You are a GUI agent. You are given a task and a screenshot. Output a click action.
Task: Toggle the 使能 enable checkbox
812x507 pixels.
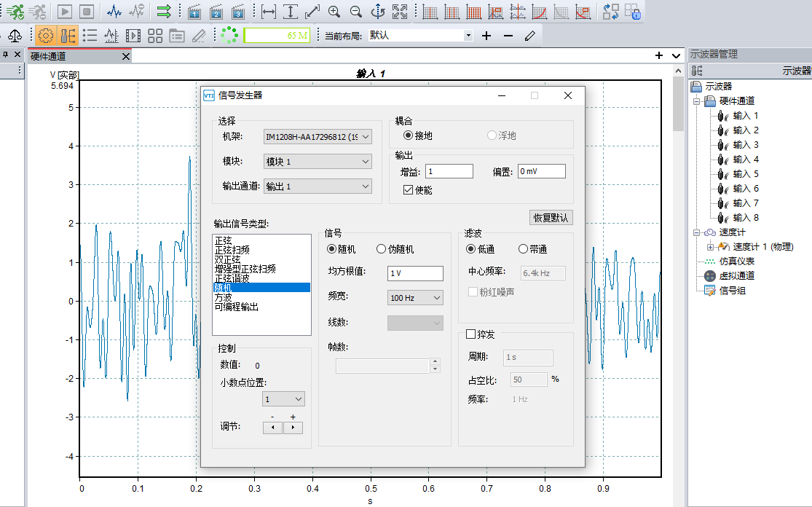coord(408,190)
